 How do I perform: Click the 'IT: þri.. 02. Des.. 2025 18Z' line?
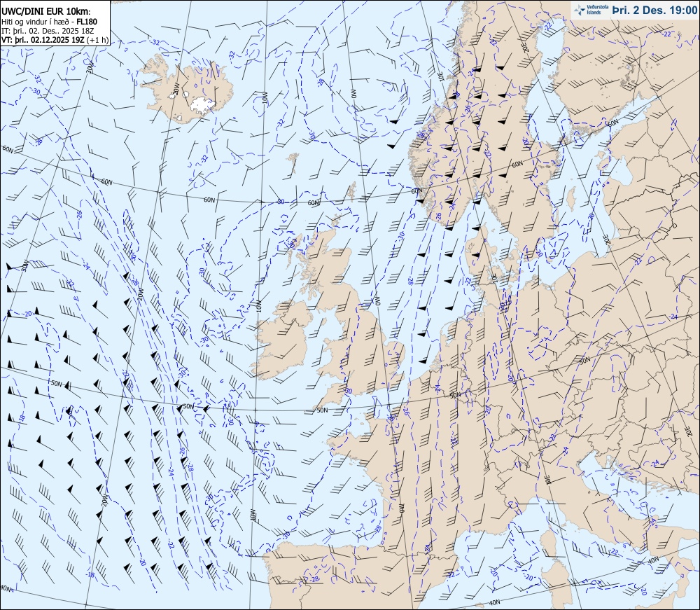(x=48, y=30)
